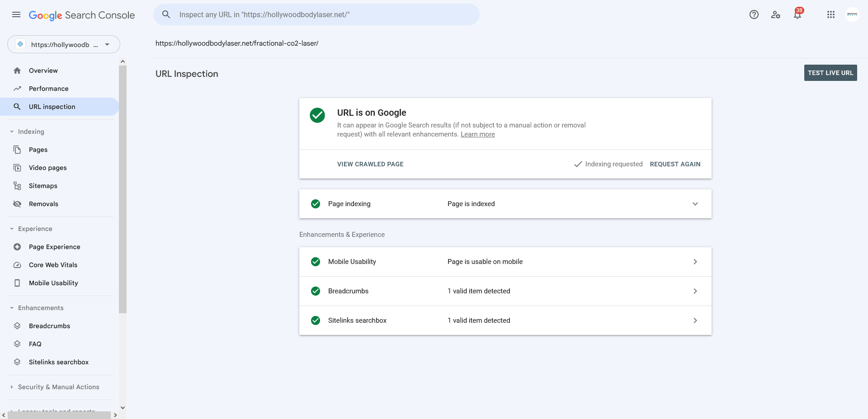
Task: Click the sidebar vertical scrollbar
Action: (x=123, y=189)
